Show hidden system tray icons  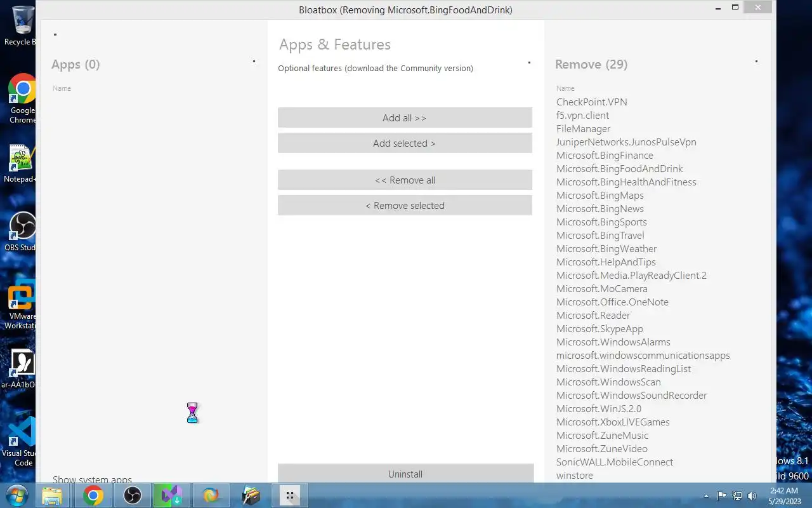706,496
